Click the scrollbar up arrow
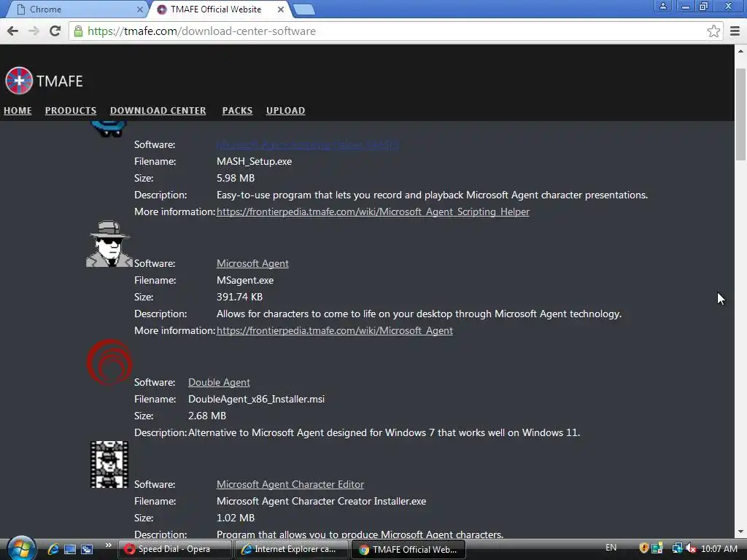This screenshot has height=560, width=747. tap(740, 50)
